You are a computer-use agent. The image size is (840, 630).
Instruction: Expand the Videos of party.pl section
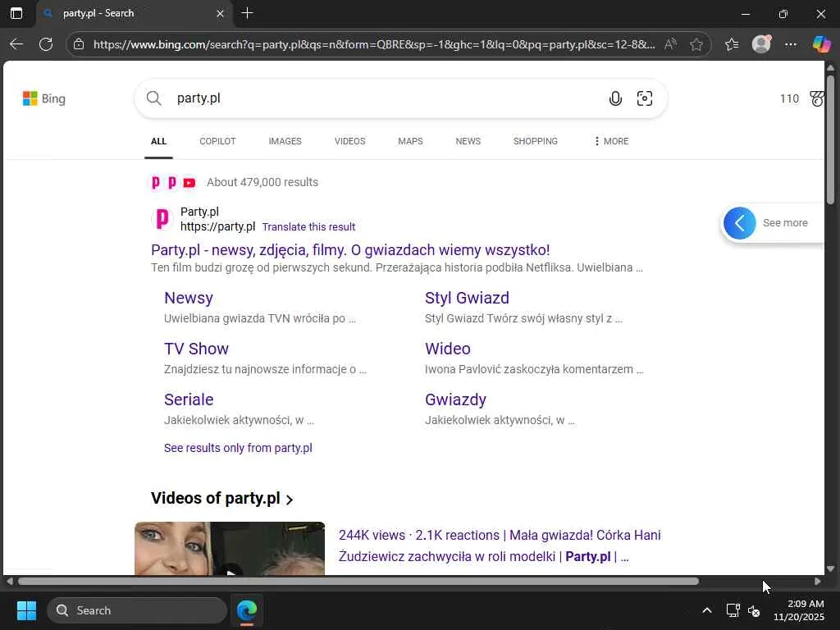(221, 499)
